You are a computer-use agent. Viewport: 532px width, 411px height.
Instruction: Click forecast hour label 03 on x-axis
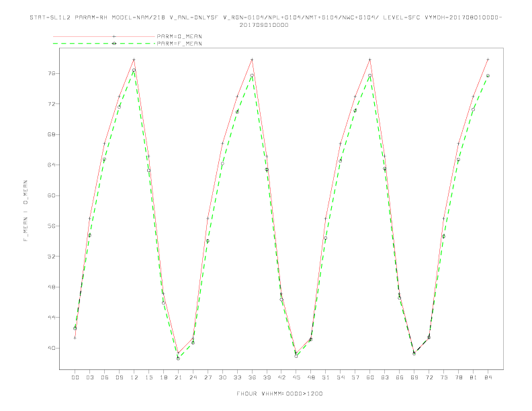(89, 377)
